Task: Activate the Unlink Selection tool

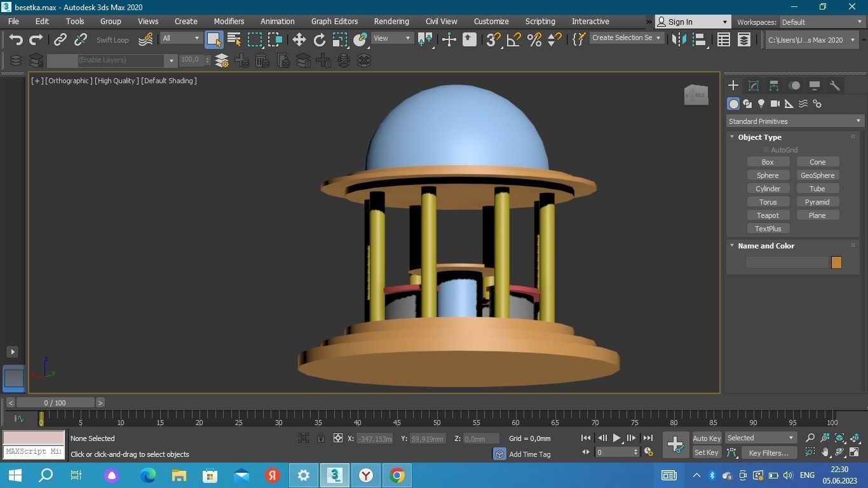Action: pos(80,39)
